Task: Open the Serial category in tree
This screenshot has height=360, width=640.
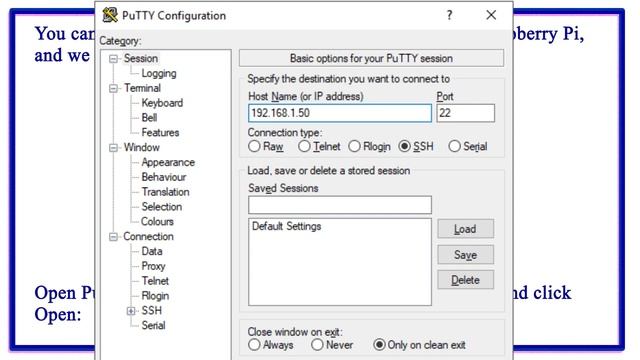Action: coord(153,326)
